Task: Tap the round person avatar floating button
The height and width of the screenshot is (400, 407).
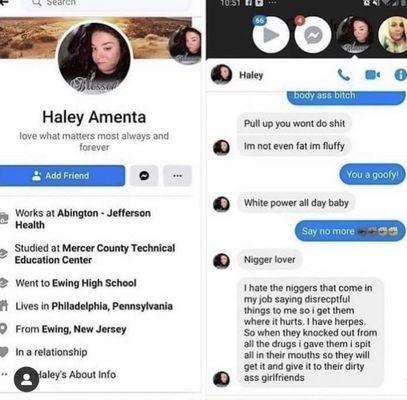Action: [x=26, y=379]
